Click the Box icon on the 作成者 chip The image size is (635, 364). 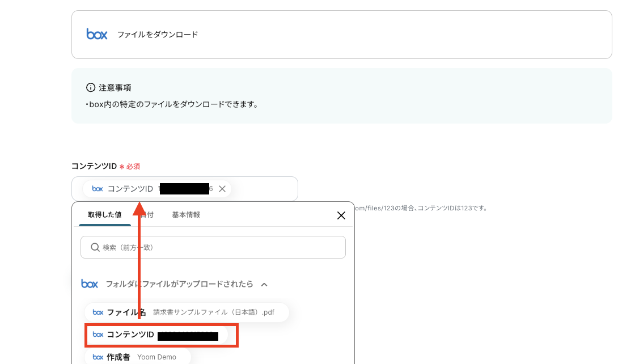98,357
